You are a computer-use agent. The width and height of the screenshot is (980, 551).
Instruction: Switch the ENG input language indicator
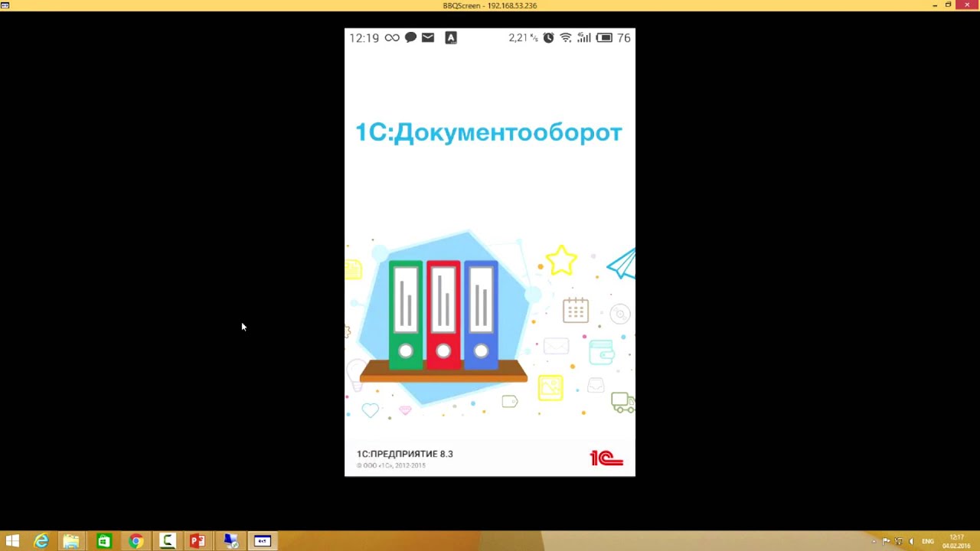click(x=928, y=542)
